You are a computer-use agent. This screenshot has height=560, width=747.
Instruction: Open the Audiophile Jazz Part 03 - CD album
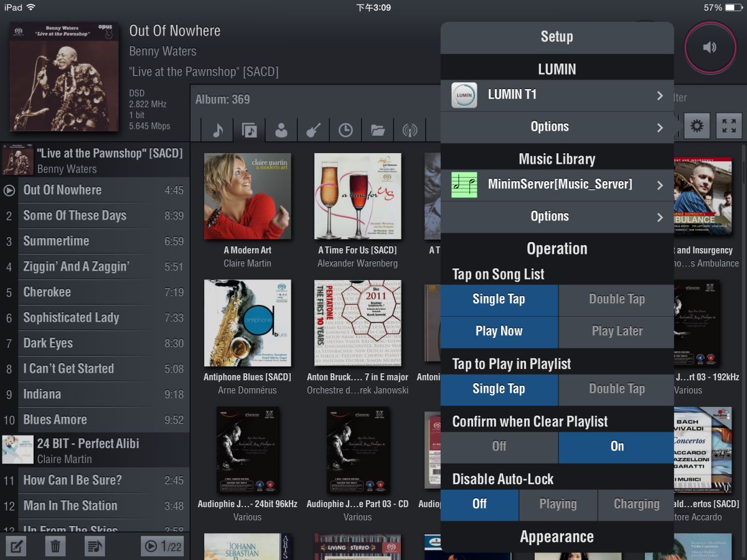point(357,450)
